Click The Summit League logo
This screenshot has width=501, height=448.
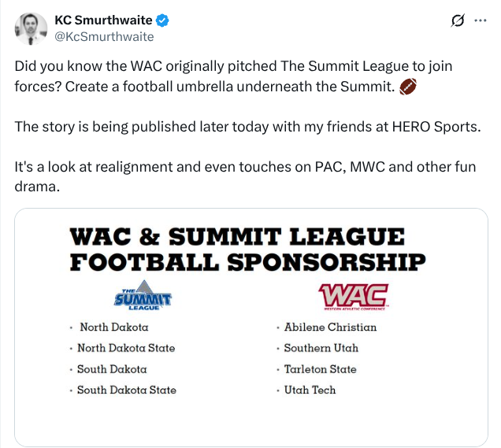[143, 295]
